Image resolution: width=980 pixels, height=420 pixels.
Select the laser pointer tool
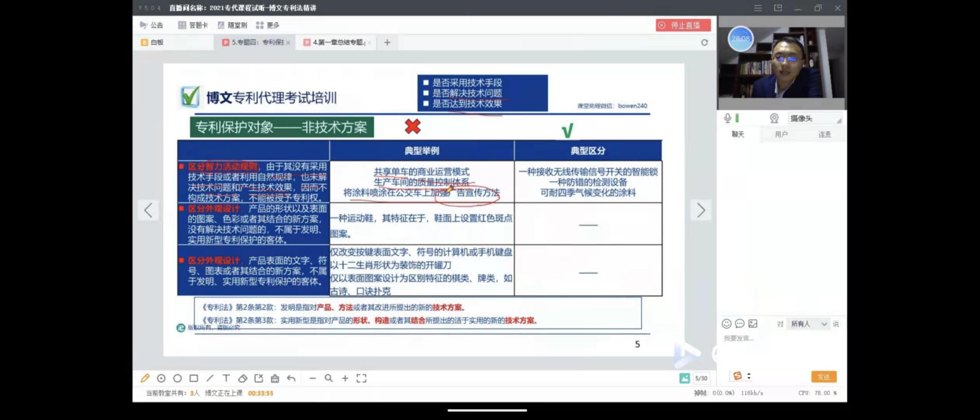click(161, 378)
